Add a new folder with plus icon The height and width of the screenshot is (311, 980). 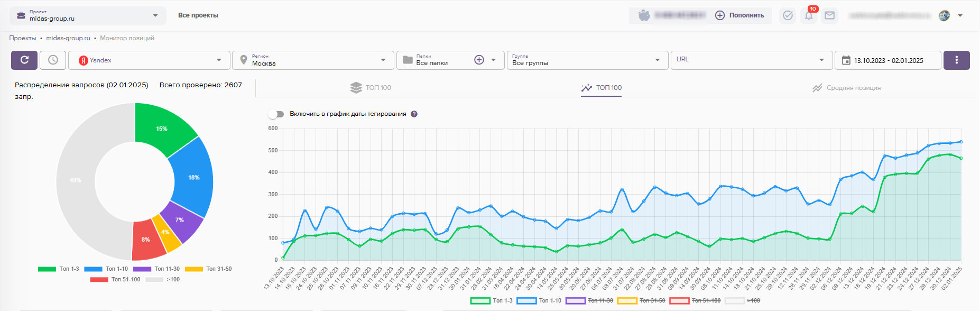coord(479,60)
